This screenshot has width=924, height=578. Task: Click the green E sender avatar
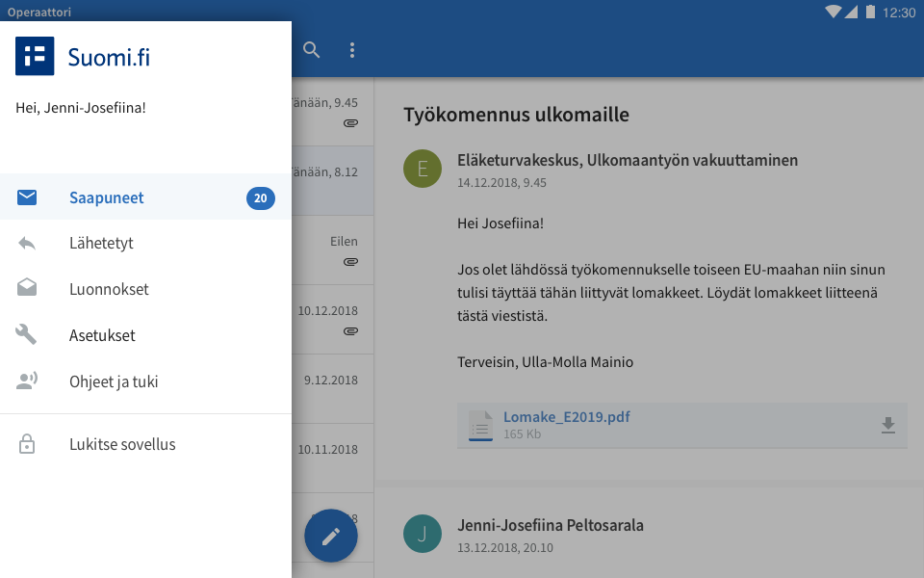(x=423, y=169)
